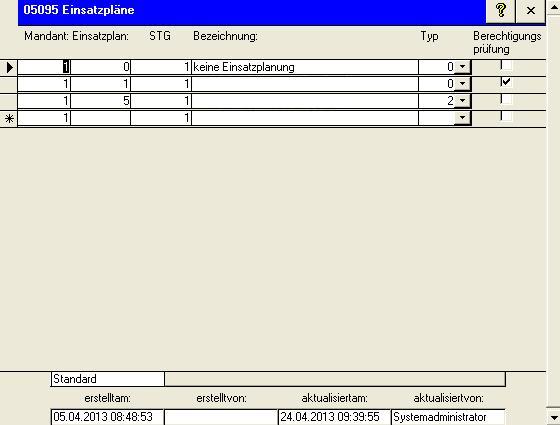The width and height of the screenshot is (560, 425).
Task: Click the Berechtigungsprüfung column header label
Action: pyautogui.click(x=507, y=42)
